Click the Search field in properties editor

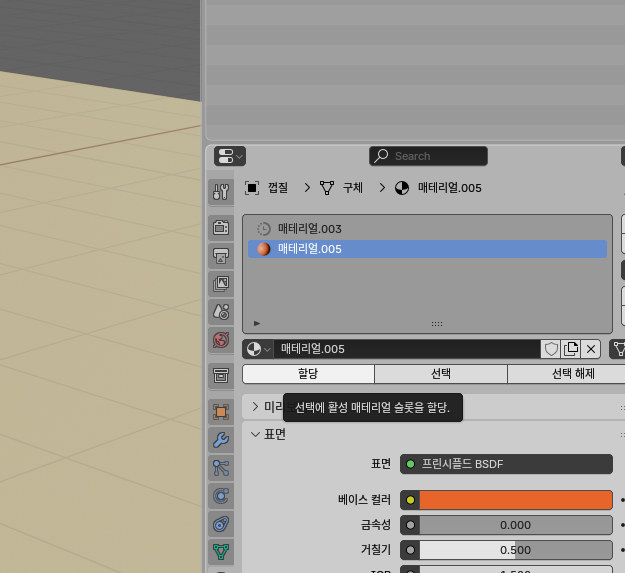click(x=428, y=156)
